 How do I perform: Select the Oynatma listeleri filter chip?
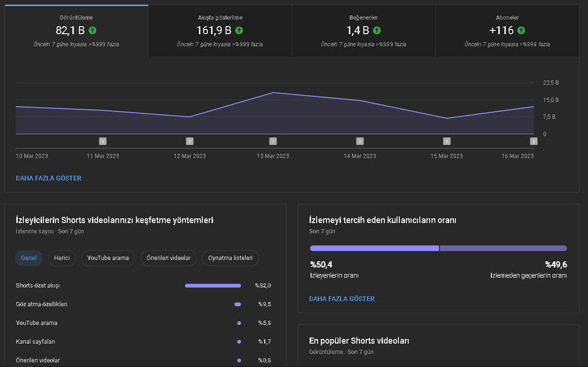230,258
